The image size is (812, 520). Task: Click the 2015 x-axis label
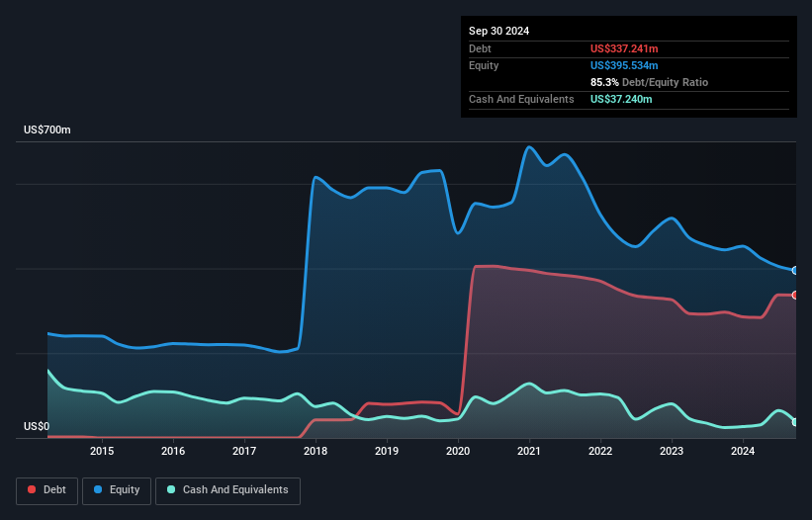tap(102, 451)
